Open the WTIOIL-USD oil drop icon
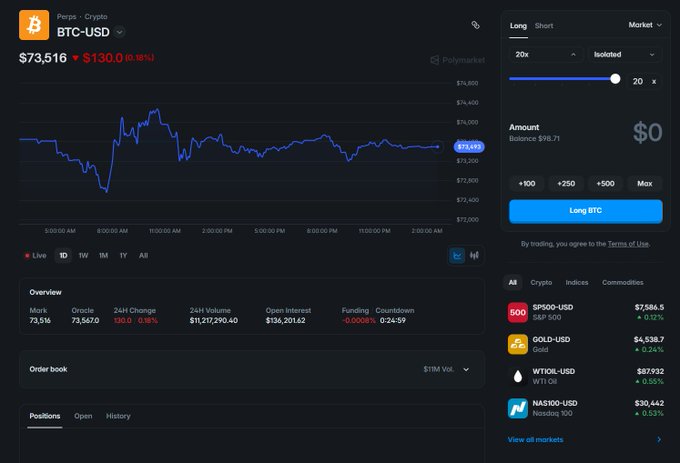The height and width of the screenshot is (463, 680). (x=517, y=376)
